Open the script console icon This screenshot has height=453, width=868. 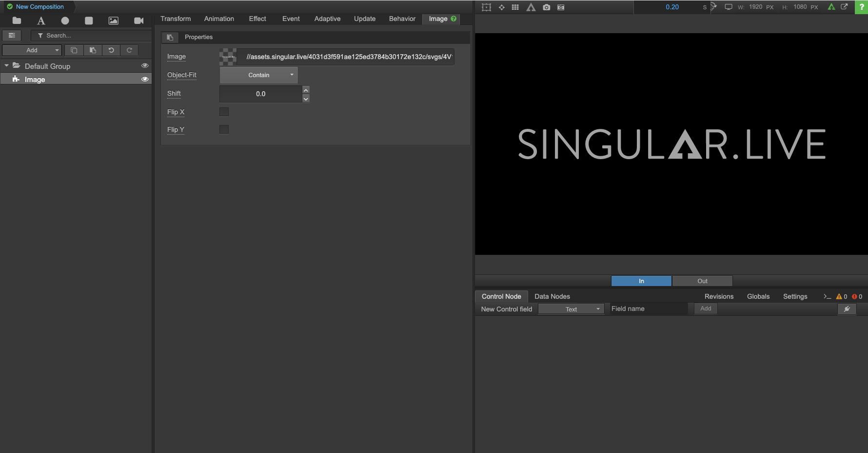pyautogui.click(x=827, y=296)
